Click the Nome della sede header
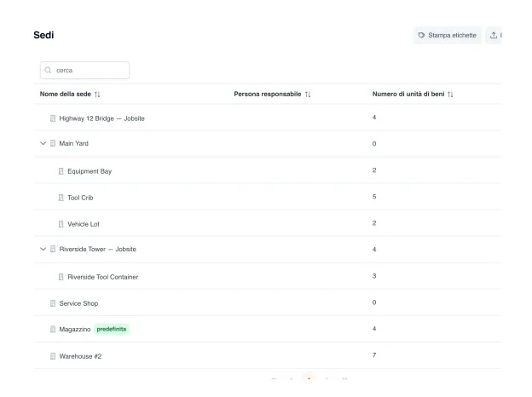The width and height of the screenshot is (532, 397). 66,95
